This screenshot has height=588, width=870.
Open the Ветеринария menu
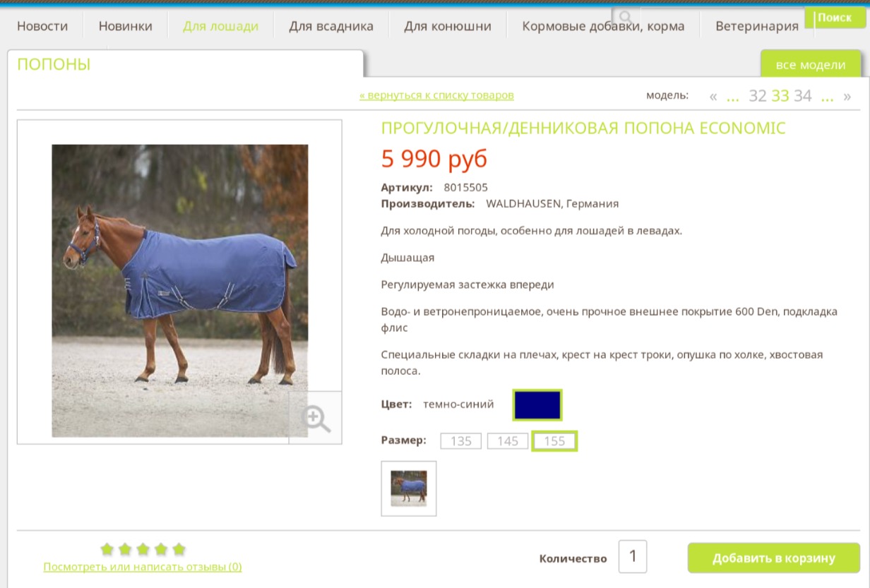757,27
